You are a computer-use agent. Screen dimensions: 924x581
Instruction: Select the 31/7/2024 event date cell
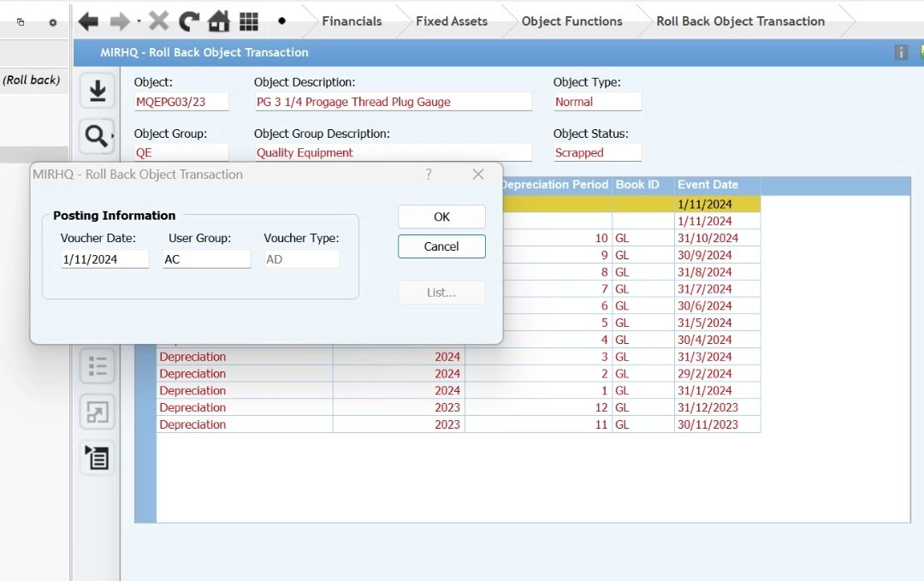pyautogui.click(x=718, y=289)
